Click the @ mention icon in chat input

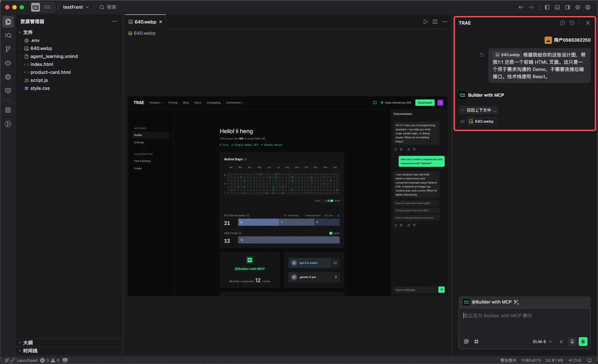point(466,342)
